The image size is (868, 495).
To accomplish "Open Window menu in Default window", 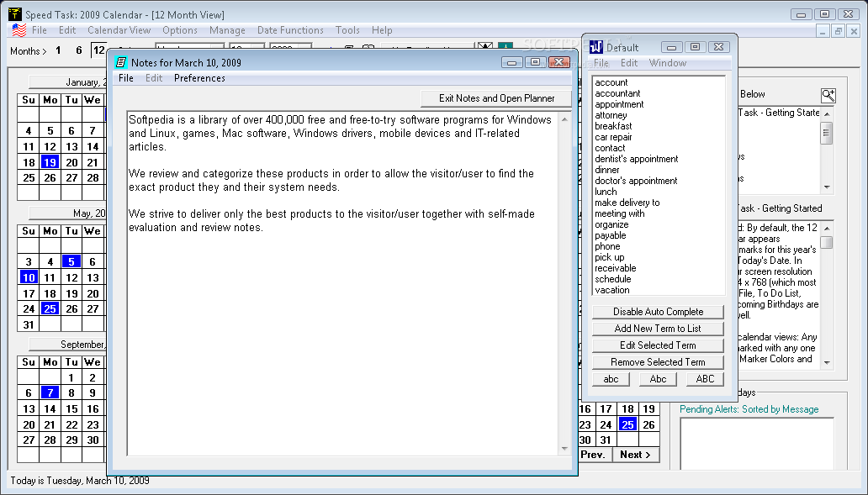I will click(x=668, y=63).
